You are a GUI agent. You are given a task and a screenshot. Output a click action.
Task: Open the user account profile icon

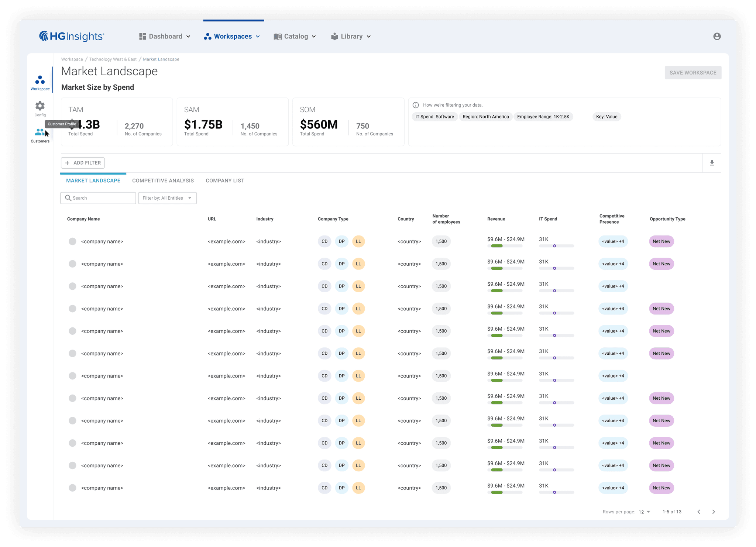tap(717, 36)
